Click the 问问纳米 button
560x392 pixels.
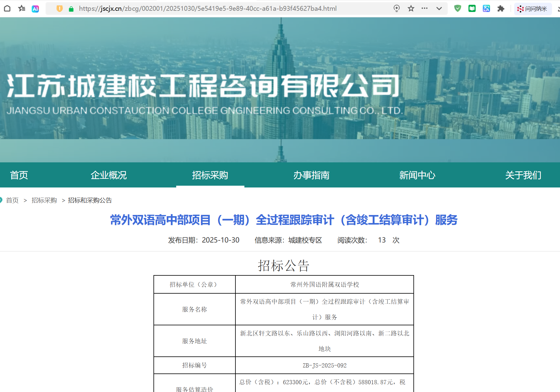[x=532, y=9]
